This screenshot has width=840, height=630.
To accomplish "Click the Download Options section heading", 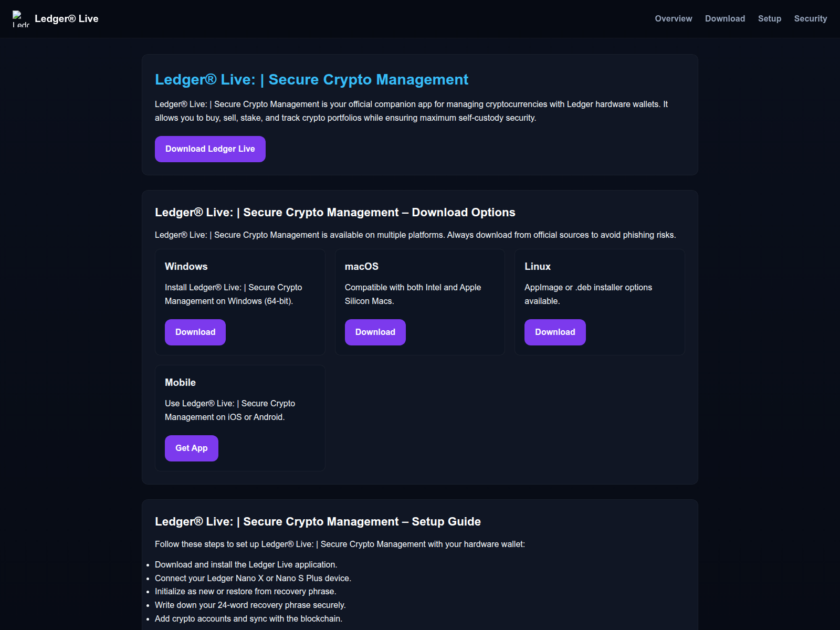I will click(x=335, y=213).
